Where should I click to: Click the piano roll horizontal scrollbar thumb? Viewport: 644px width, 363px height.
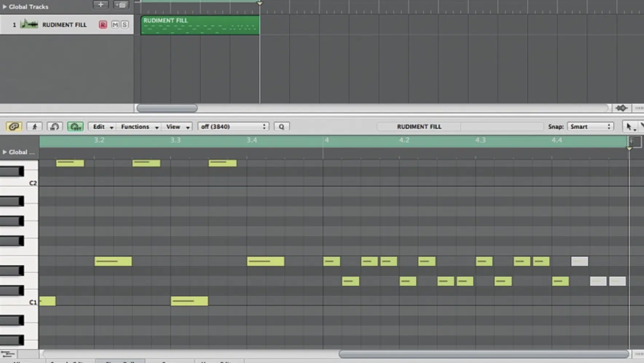[484, 354]
